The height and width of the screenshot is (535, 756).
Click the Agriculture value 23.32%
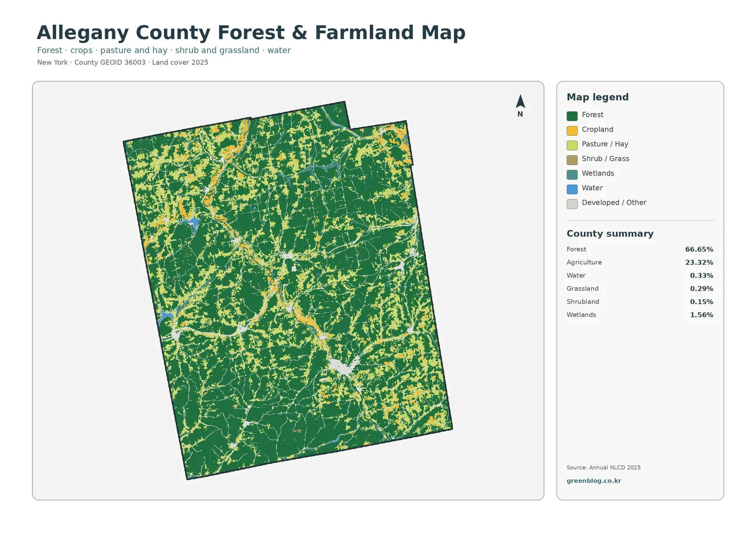tap(699, 262)
